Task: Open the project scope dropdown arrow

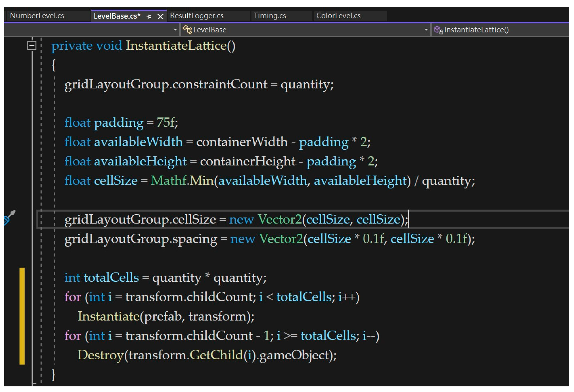Action: pos(175,30)
